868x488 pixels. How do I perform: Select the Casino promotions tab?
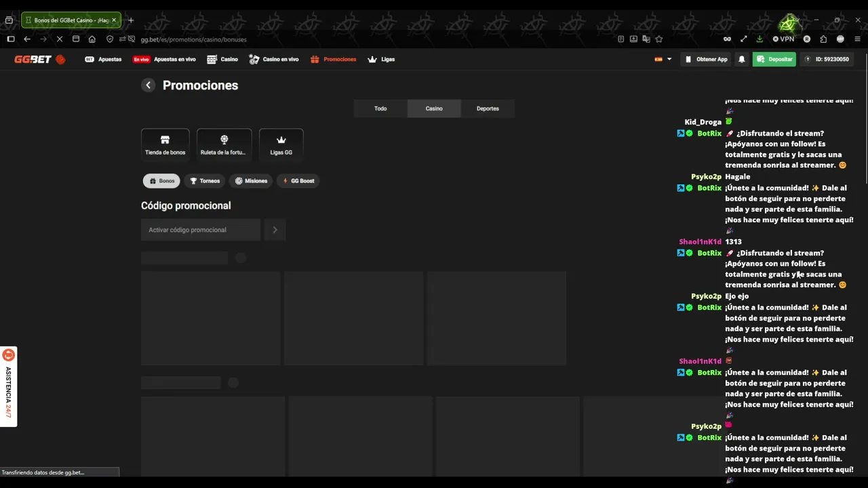pyautogui.click(x=434, y=108)
